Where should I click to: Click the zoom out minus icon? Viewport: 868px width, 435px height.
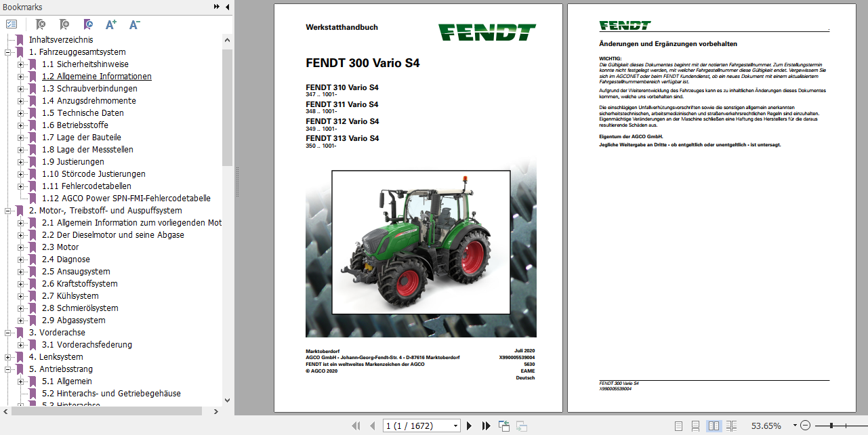point(805,426)
